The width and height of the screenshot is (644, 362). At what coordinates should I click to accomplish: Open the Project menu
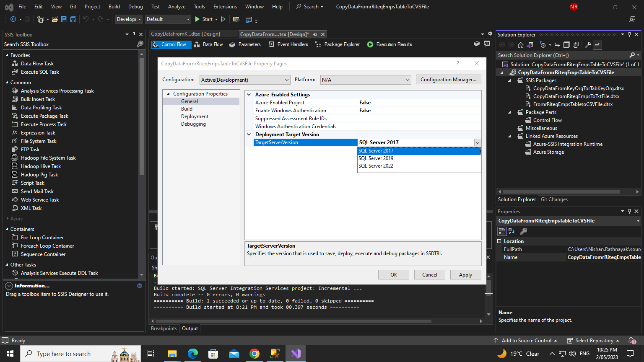tap(92, 7)
